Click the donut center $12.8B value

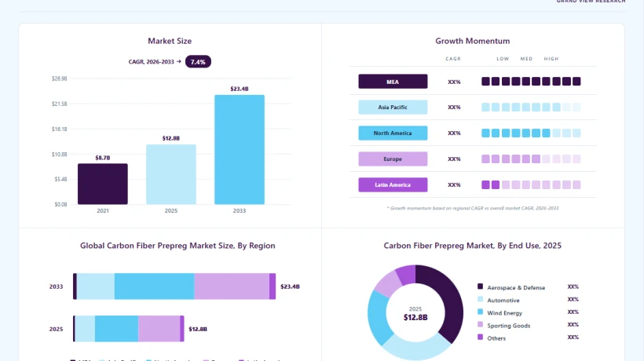415,318
